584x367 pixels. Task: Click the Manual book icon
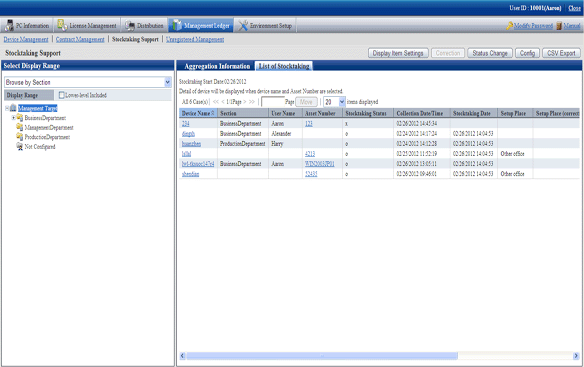[559, 26]
